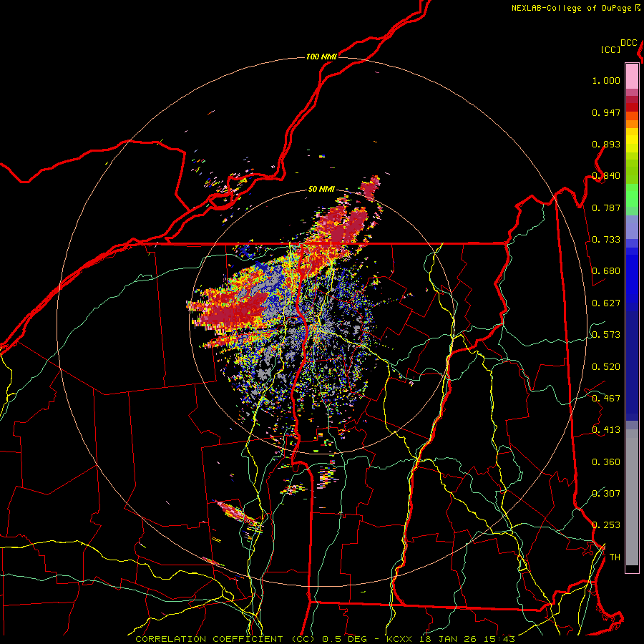644x644 pixels.
Task: Click the DCC label above the color bar
Action: point(628,43)
